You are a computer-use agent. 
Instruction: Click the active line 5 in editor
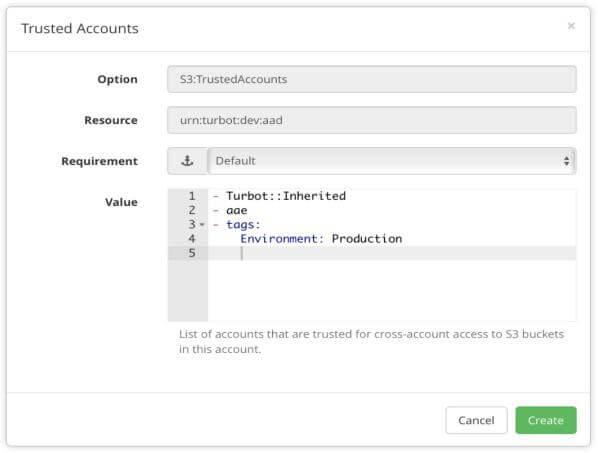(x=392, y=253)
